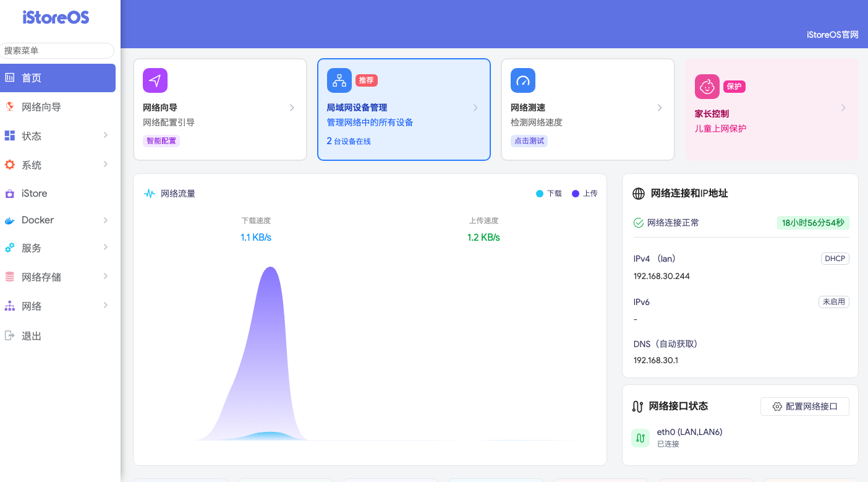This screenshot has height=482, width=868.
Task: Open the iStore sidebar menu item
Action: (57, 194)
